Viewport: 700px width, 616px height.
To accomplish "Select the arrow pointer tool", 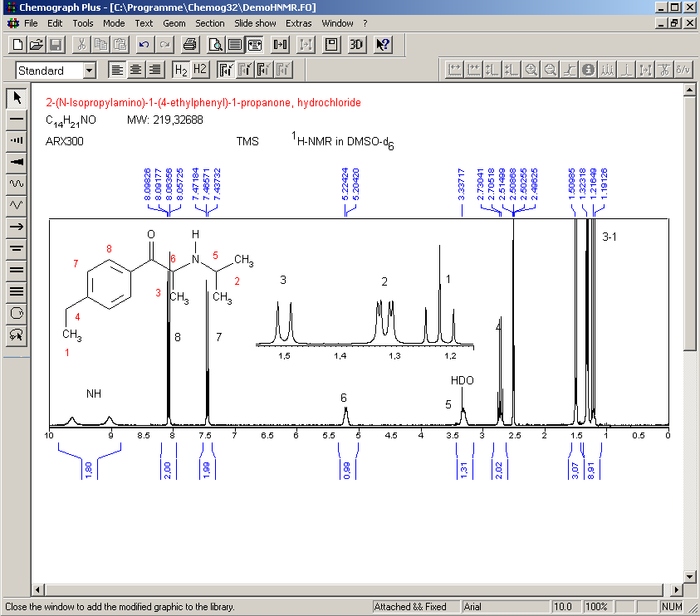I will click(17, 98).
